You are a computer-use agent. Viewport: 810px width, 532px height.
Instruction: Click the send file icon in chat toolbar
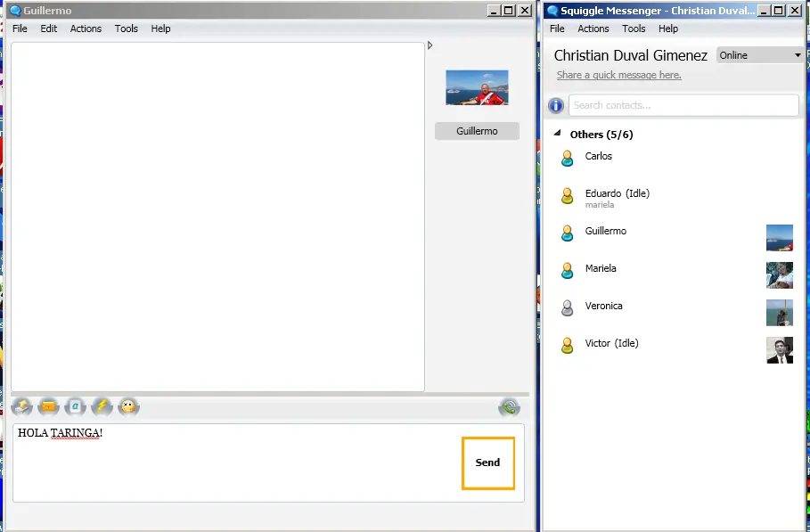pos(21,407)
